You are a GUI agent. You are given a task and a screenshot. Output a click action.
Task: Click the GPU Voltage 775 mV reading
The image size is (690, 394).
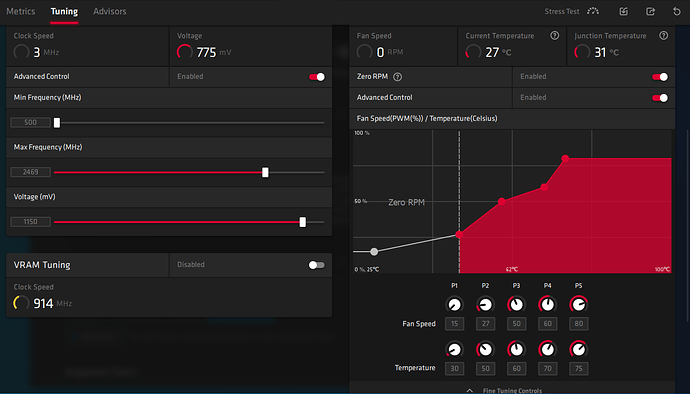coord(204,52)
